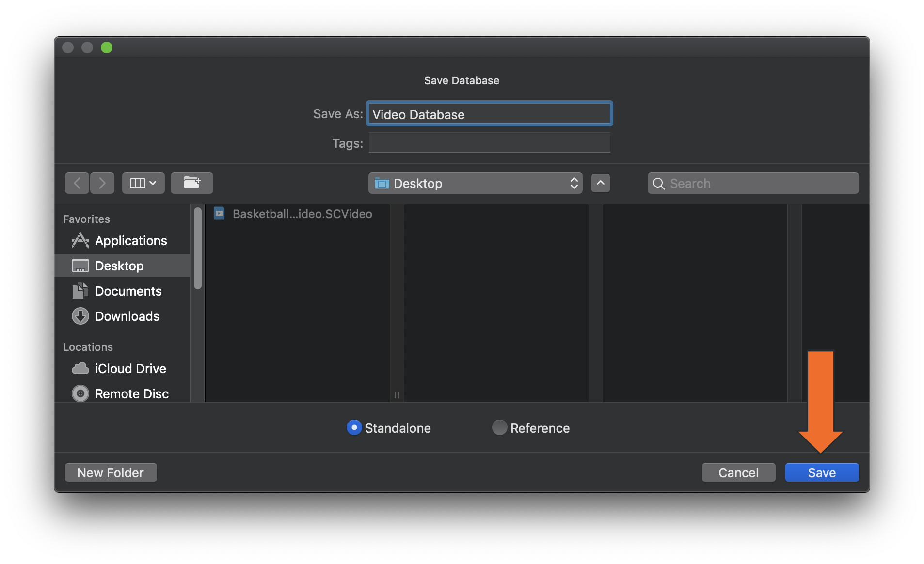Click the Cancel button
Image resolution: width=924 pixels, height=564 pixels.
738,472
